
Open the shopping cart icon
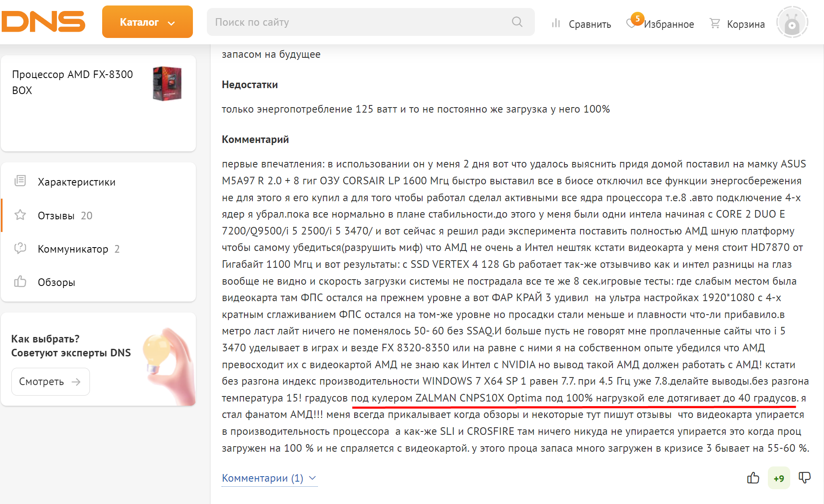715,23
